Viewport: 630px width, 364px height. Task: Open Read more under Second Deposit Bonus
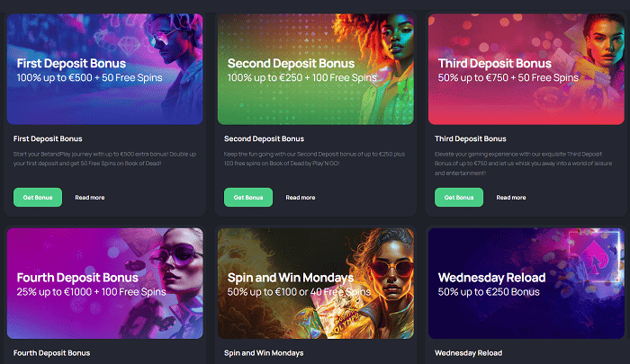[300, 198]
